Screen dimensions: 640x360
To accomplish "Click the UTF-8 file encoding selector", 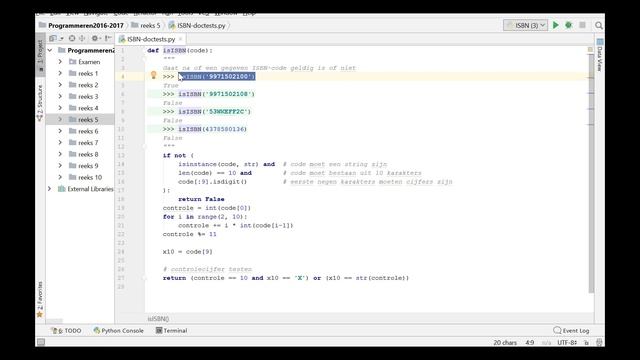I will [567, 342].
